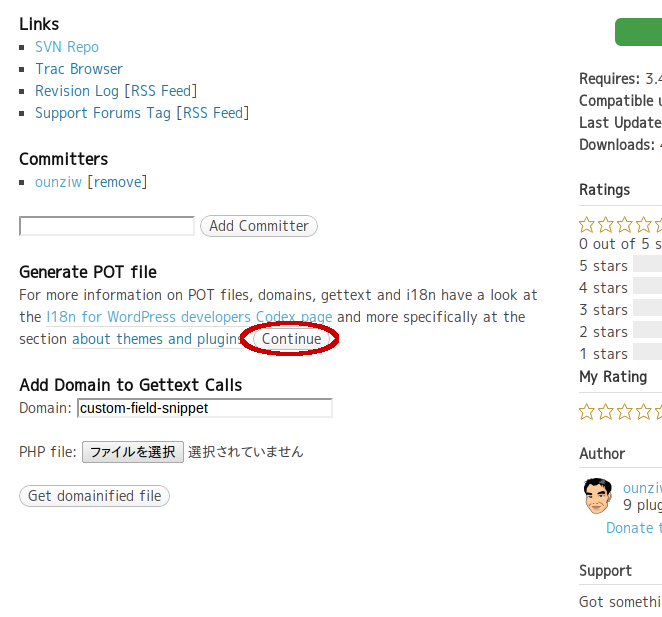Click the Get domainified file button
This screenshot has height=617, width=662.
[x=95, y=496]
